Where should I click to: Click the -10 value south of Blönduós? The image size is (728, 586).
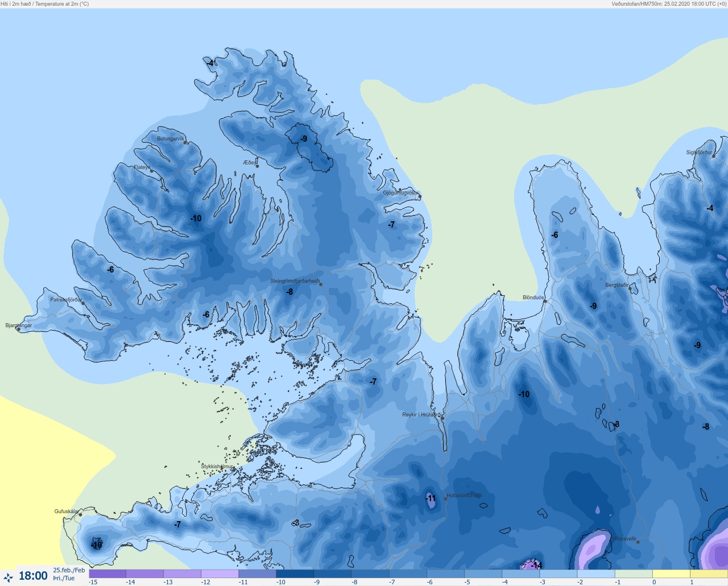pos(524,394)
